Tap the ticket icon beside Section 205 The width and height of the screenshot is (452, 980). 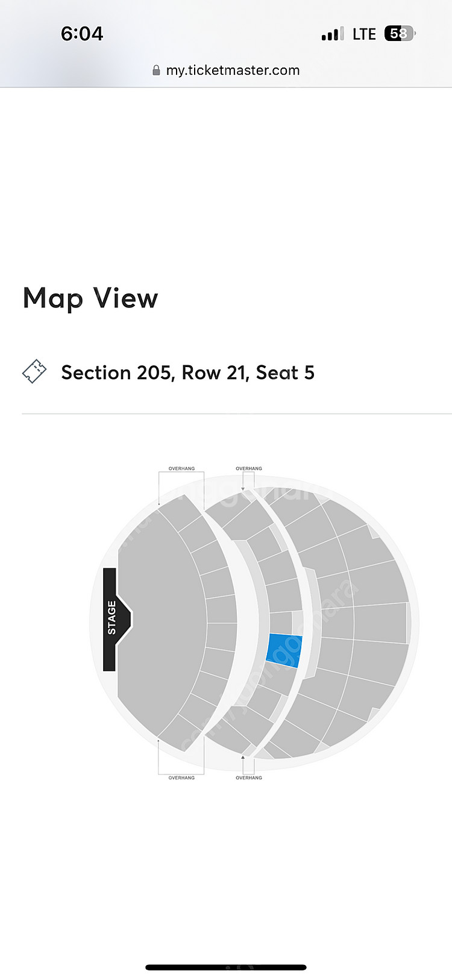pyautogui.click(x=34, y=372)
